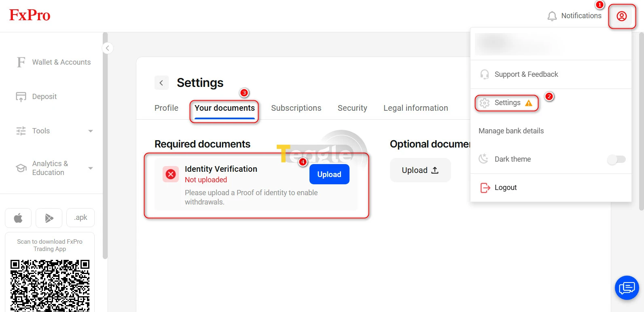Toggle the Dark theme switch
The image size is (644, 312).
(x=616, y=159)
